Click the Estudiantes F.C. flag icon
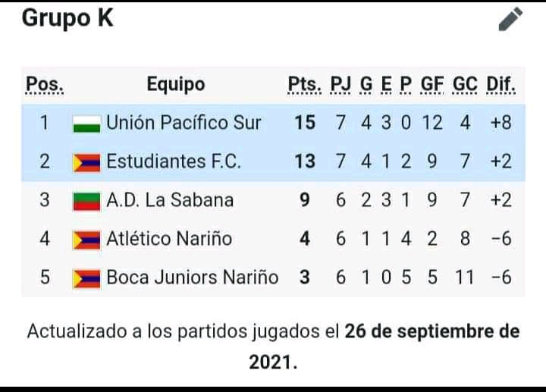Viewport: 546px width, 392px height. pos(86,163)
